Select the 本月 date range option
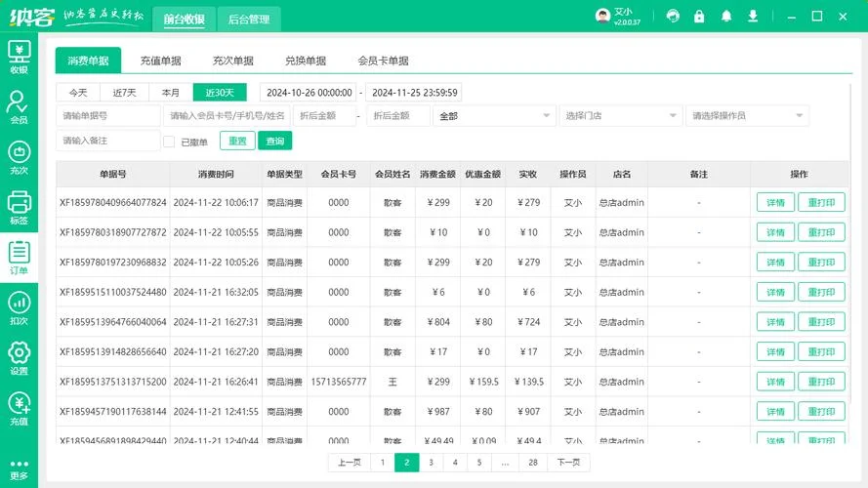 point(171,93)
